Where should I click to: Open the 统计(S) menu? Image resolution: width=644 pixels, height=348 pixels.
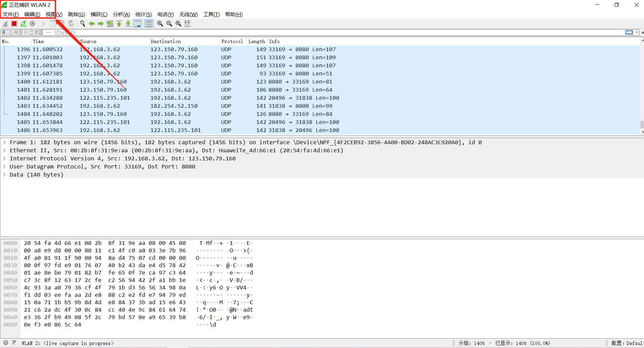(x=144, y=14)
